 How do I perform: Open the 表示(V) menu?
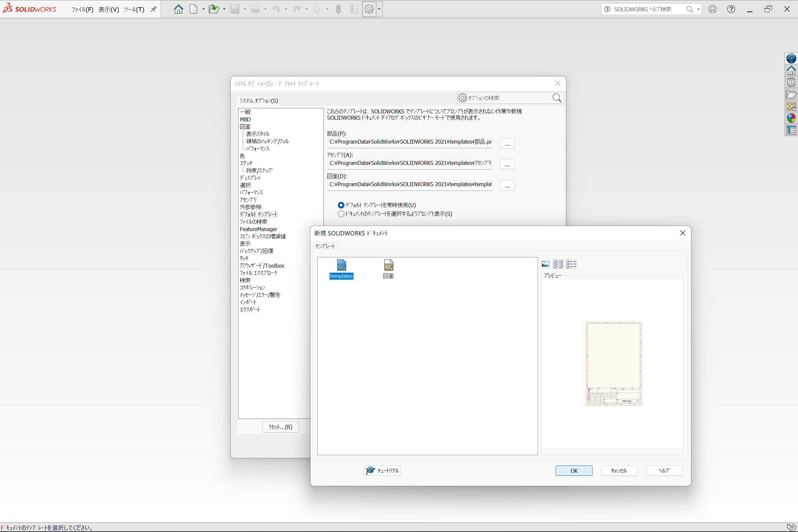click(109, 10)
